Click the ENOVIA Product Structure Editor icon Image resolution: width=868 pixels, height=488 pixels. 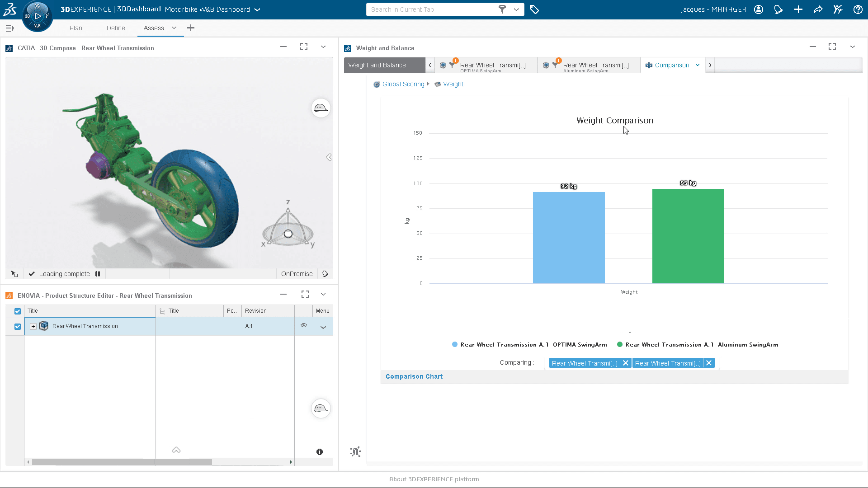[10, 294]
